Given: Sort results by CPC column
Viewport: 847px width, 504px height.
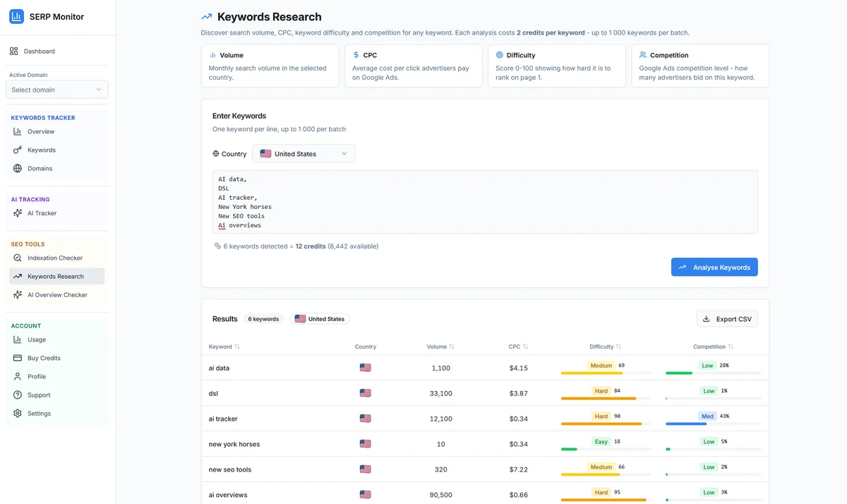Looking at the screenshot, I should pyautogui.click(x=518, y=347).
